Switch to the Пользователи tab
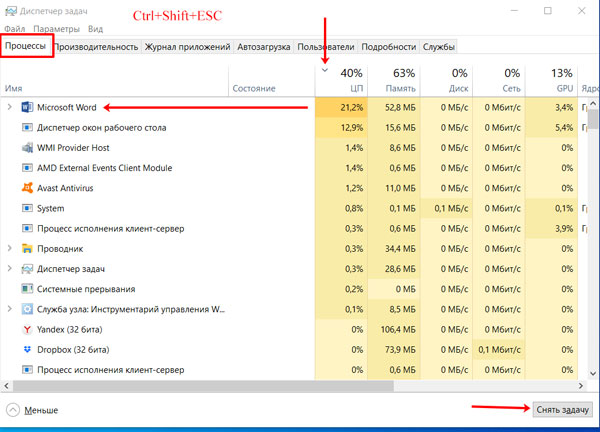The width and height of the screenshot is (600, 432). 326,47
